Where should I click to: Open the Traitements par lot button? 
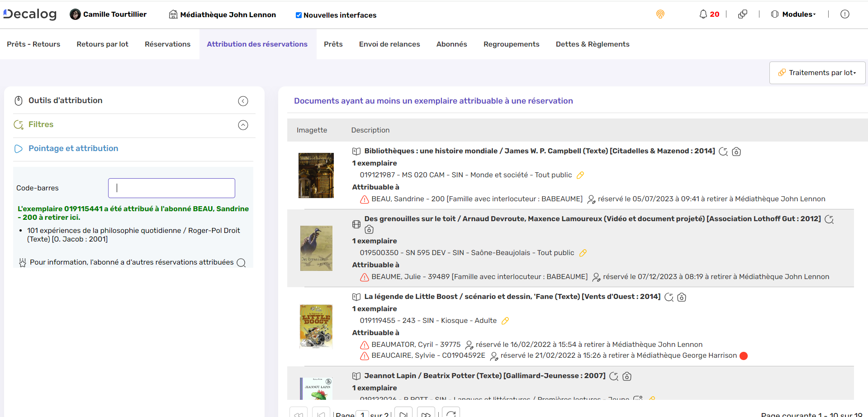pos(816,72)
